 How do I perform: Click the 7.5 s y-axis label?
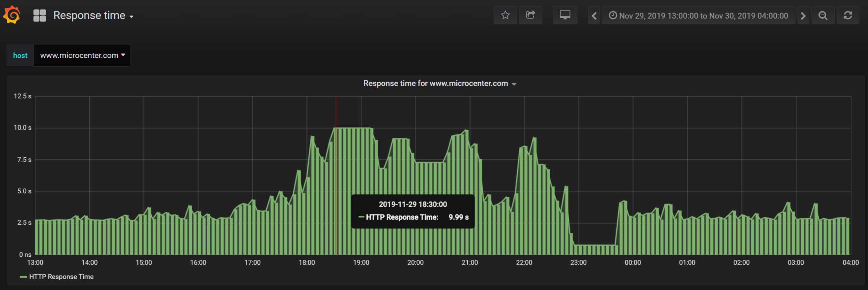[x=24, y=160]
